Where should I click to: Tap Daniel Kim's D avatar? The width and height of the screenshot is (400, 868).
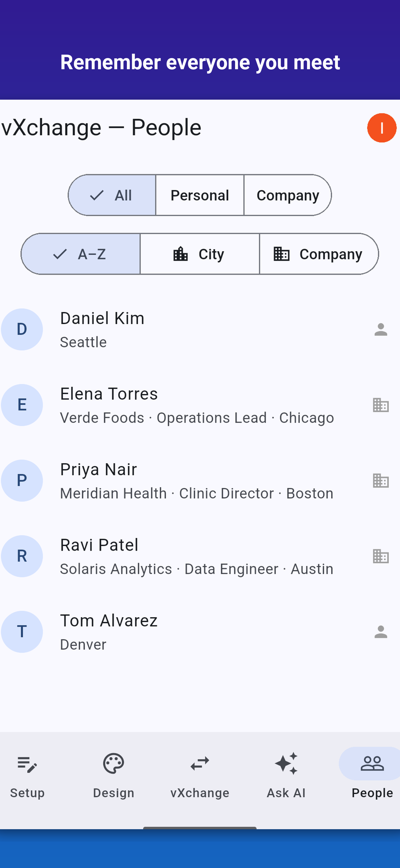[22, 329]
